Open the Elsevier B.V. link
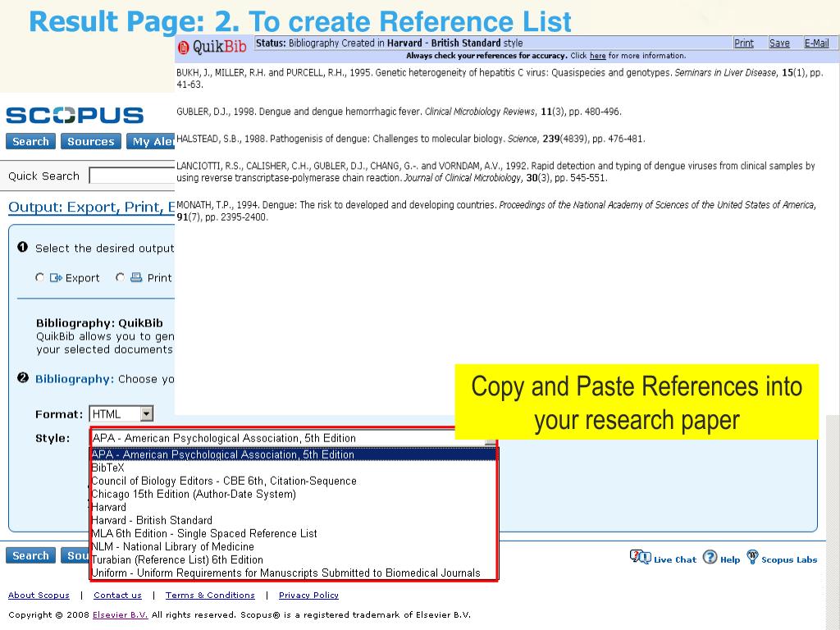This screenshot has width=840, height=630. point(120,615)
